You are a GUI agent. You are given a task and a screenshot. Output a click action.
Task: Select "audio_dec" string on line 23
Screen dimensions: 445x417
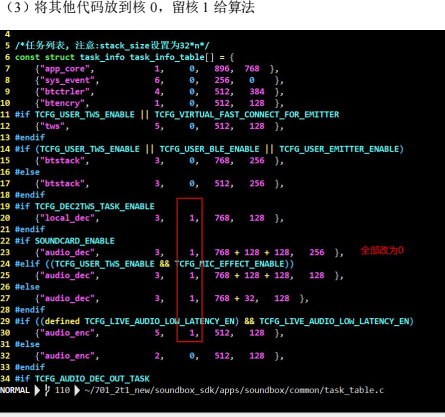click(67, 252)
